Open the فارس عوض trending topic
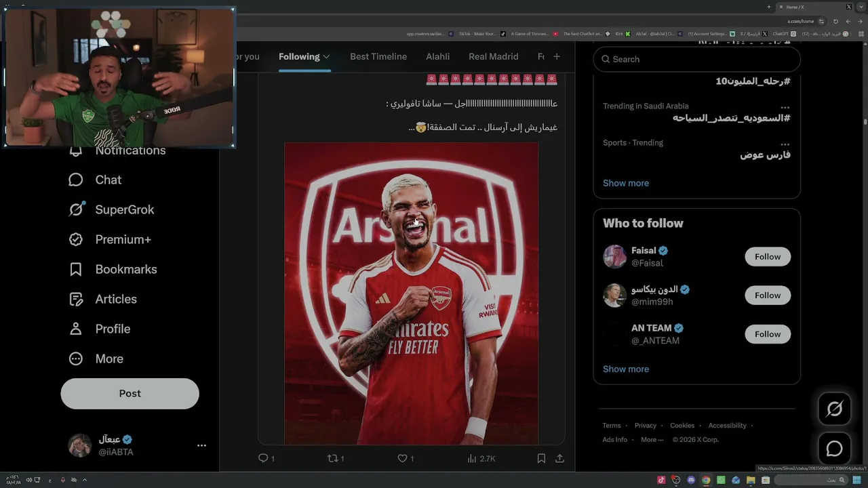The image size is (868, 488). click(x=765, y=155)
